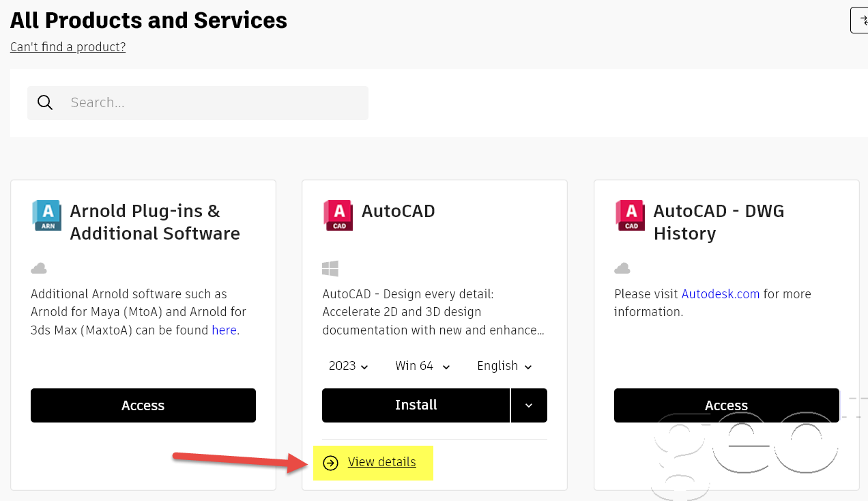Image resolution: width=868 pixels, height=501 pixels.
Task: Click the 'Arnold Plug-ins & Additional Software' title
Action: pyautogui.click(x=155, y=223)
